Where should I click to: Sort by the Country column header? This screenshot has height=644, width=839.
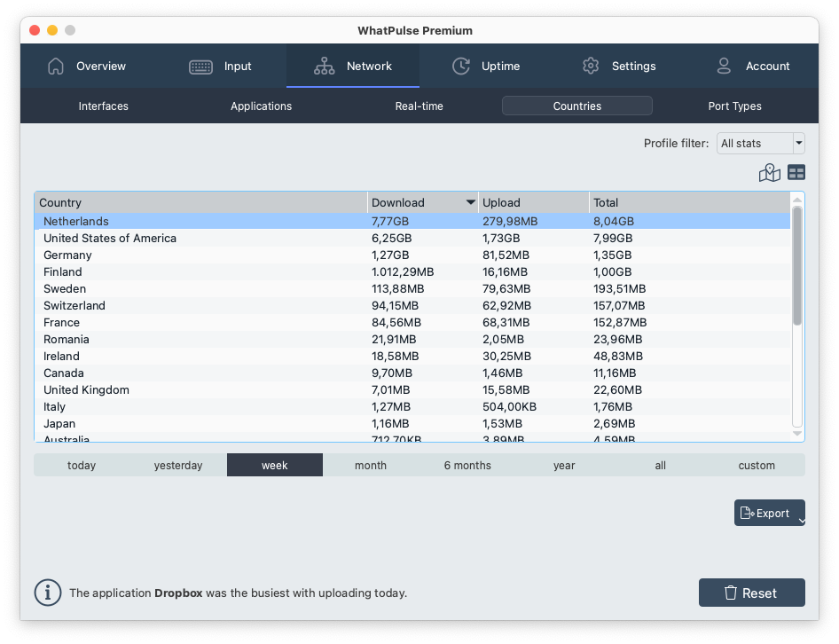click(x=201, y=202)
